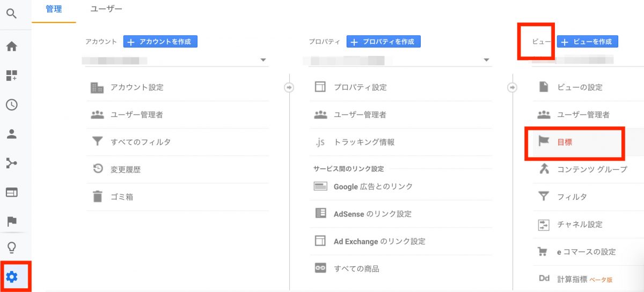
Task: Click the funnel icon beside すべてのフィルタ
Action: [x=97, y=142]
